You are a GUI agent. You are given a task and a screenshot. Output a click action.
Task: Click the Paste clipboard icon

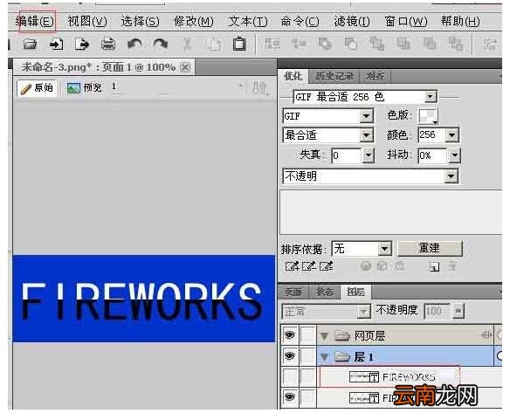[239, 44]
